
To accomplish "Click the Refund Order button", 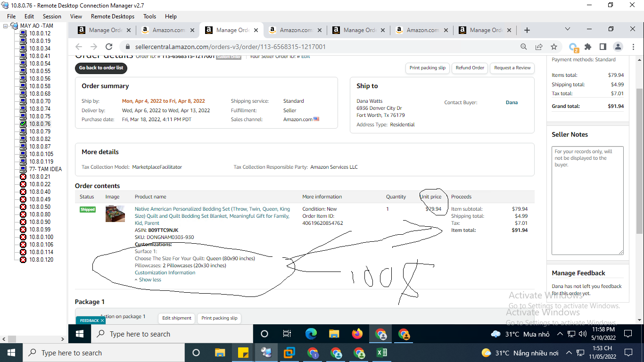I will pyautogui.click(x=470, y=68).
